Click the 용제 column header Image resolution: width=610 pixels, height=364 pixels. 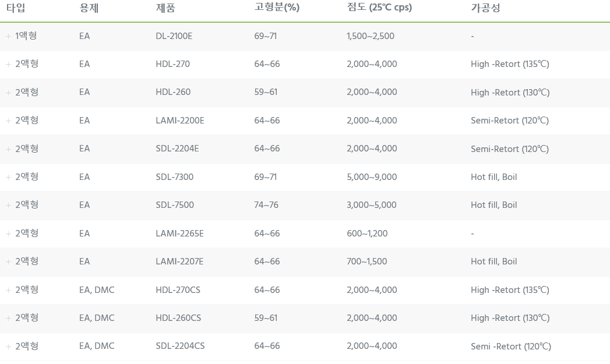pyautogui.click(x=89, y=8)
